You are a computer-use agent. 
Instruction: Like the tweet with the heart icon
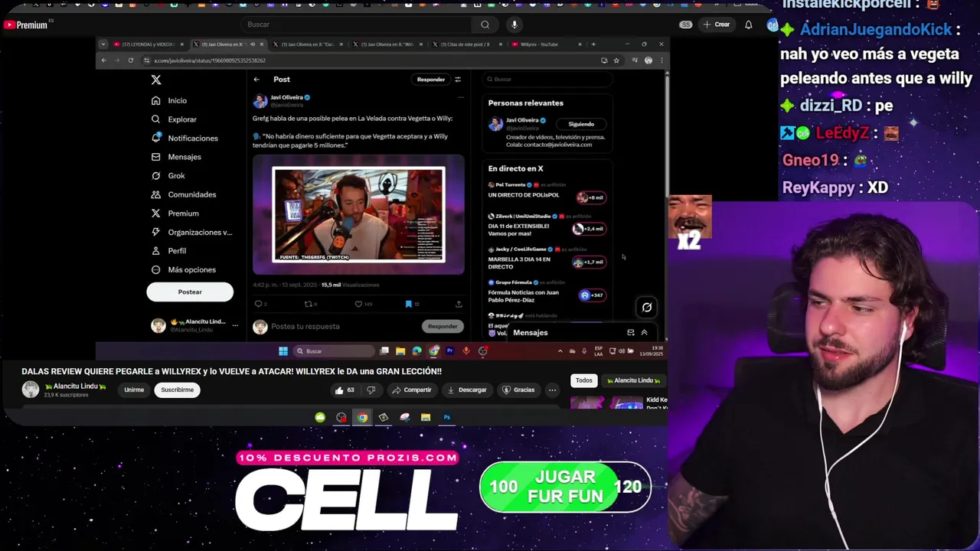click(x=358, y=304)
